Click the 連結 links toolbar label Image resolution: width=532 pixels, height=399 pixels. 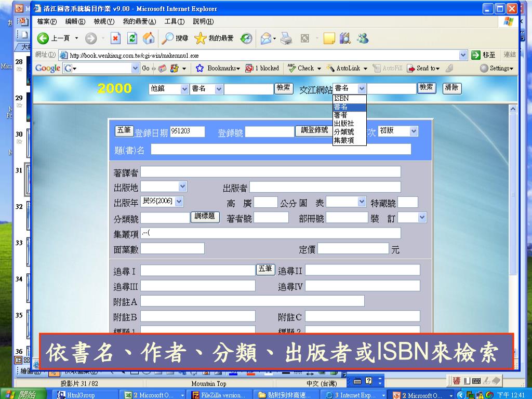(509, 55)
